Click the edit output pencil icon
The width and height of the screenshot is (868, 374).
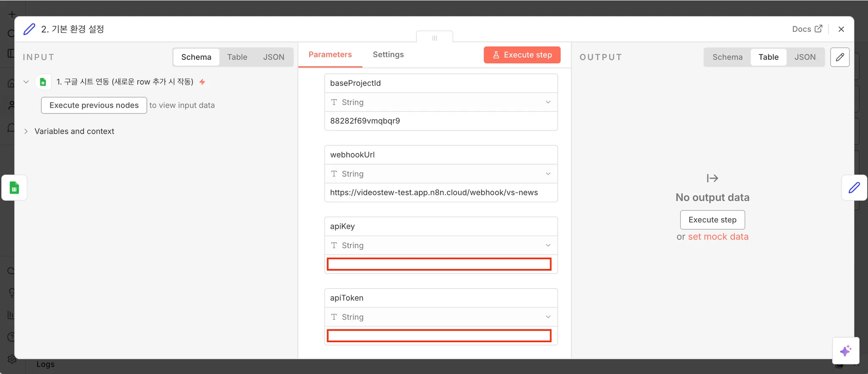(840, 57)
